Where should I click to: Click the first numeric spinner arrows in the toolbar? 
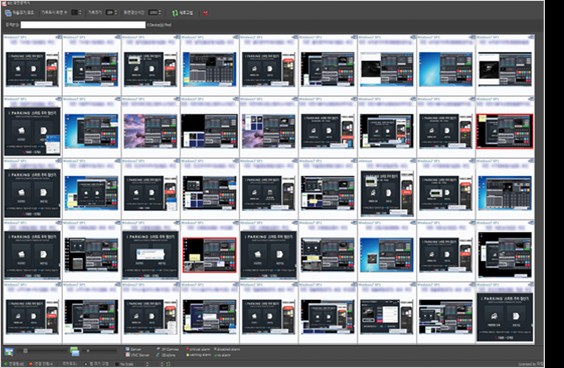pyautogui.click(x=80, y=13)
